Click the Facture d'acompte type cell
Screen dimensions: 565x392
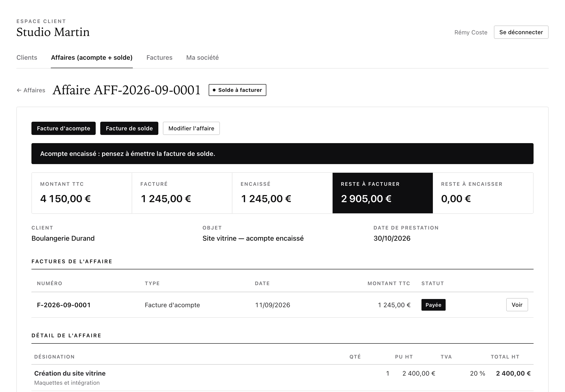(172, 305)
